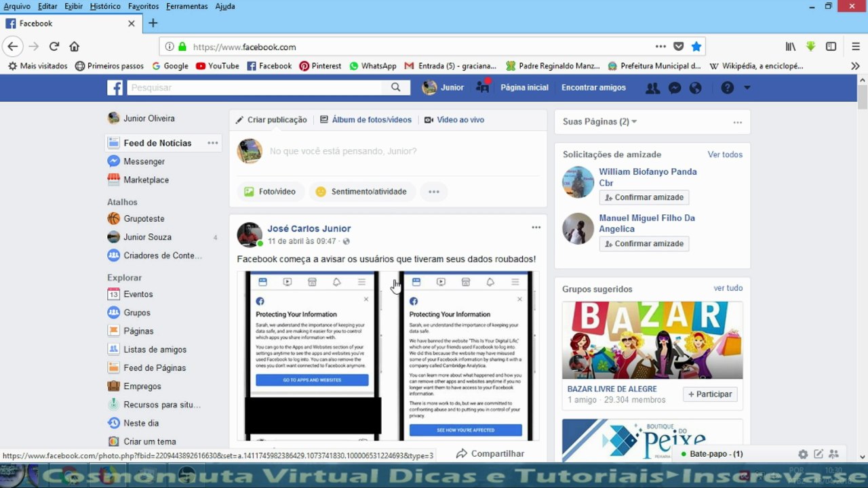Open a new browser tab
The width and height of the screenshot is (868, 488).
pyautogui.click(x=153, y=23)
